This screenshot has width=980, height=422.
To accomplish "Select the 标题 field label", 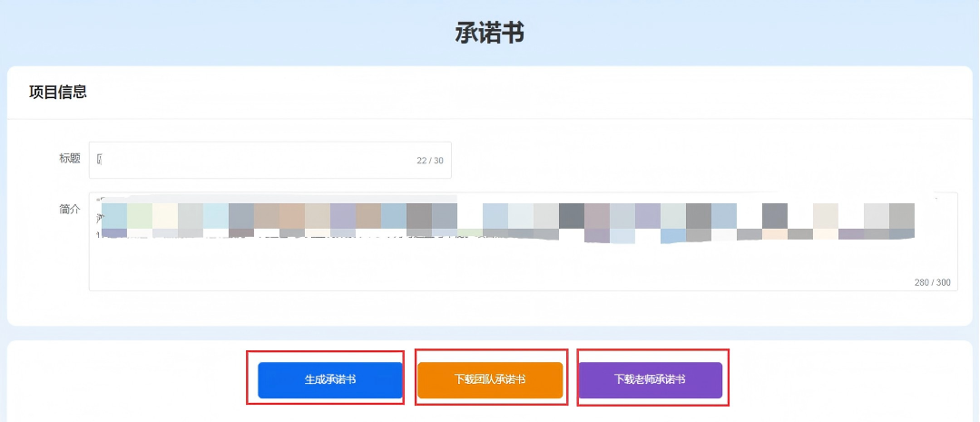I will [x=69, y=159].
